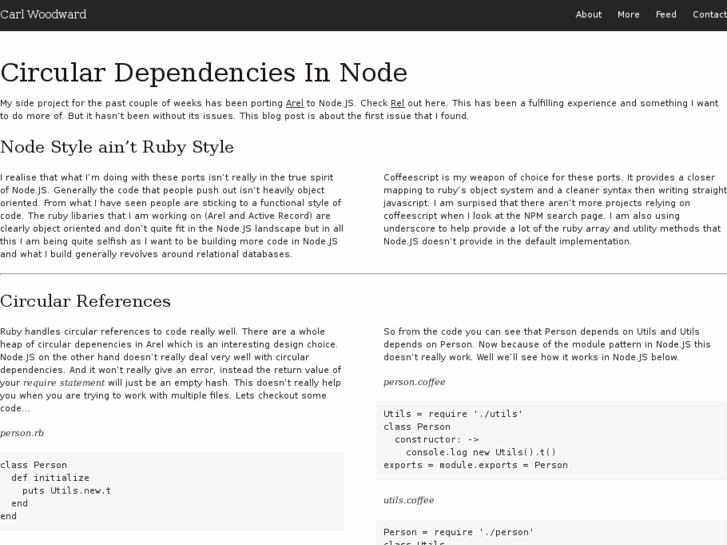The height and width of the screenshot is (545, 727).
Task: Click the Node Style ain't Ruby Style heading
Action: tap(117, 147)
